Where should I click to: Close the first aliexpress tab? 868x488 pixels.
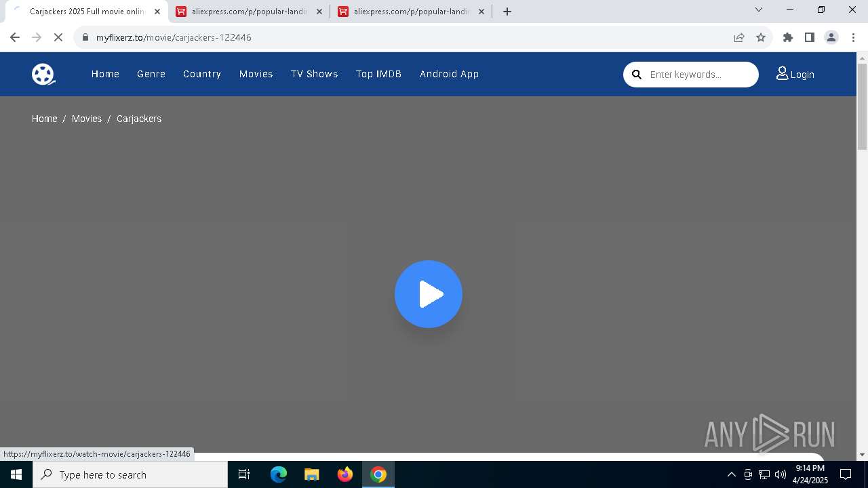[319, 12]
